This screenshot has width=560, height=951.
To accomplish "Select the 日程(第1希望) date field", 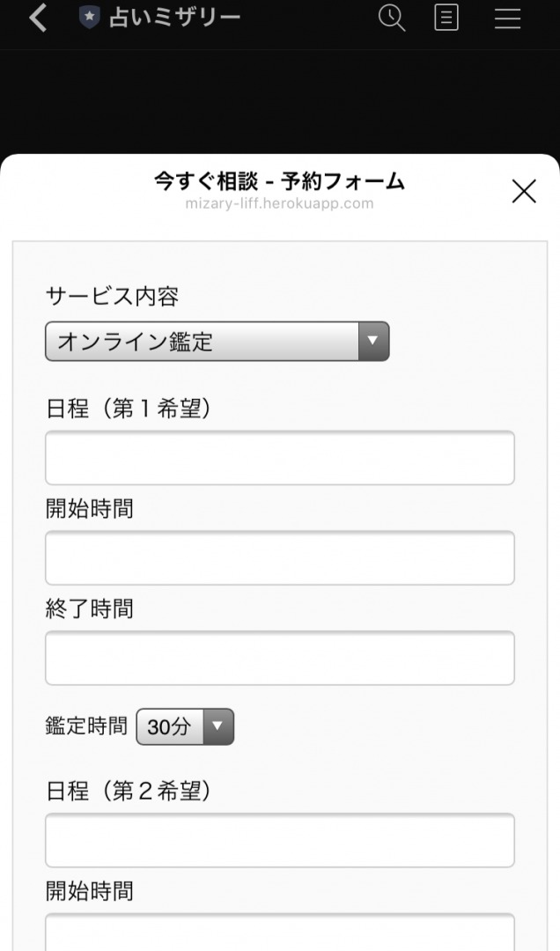I will (280, 458).
